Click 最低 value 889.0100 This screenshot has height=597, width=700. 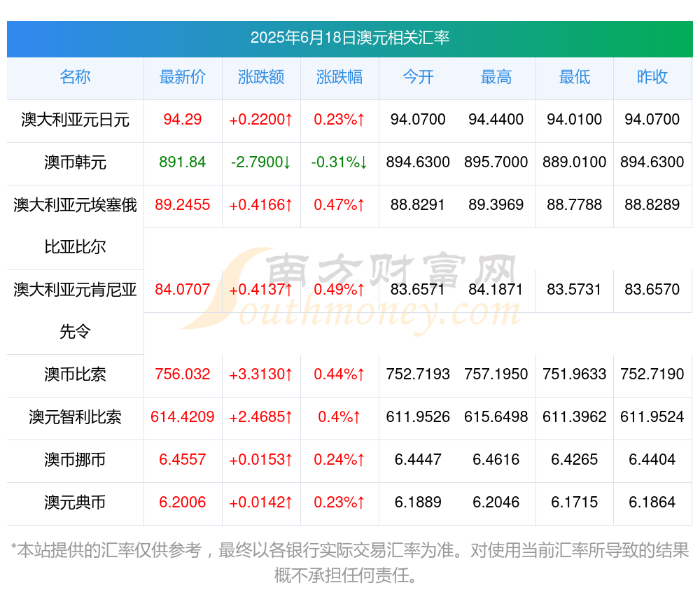pyautogui.click(x=575, y=162)
